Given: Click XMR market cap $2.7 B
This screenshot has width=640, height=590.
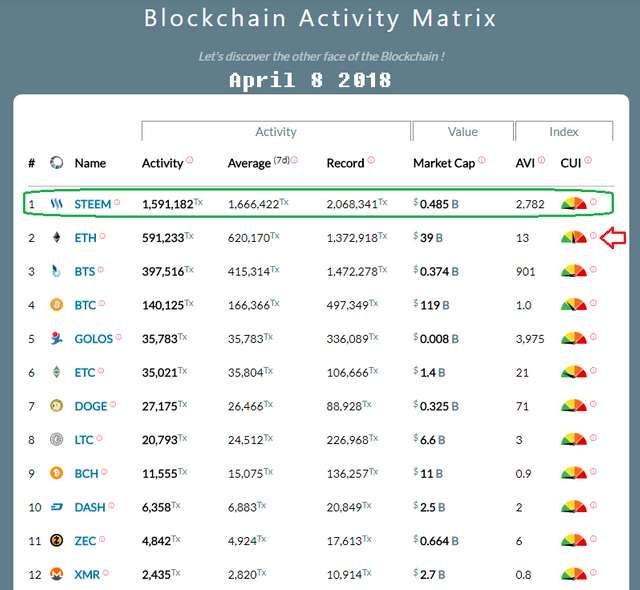Looking at the screenshot, I should coord(429,575).
